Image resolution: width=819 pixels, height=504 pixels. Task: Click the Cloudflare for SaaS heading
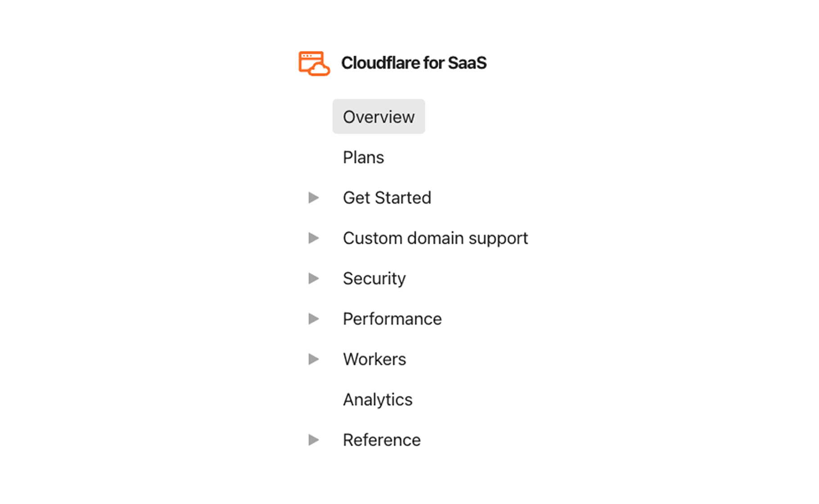point(414,63)
